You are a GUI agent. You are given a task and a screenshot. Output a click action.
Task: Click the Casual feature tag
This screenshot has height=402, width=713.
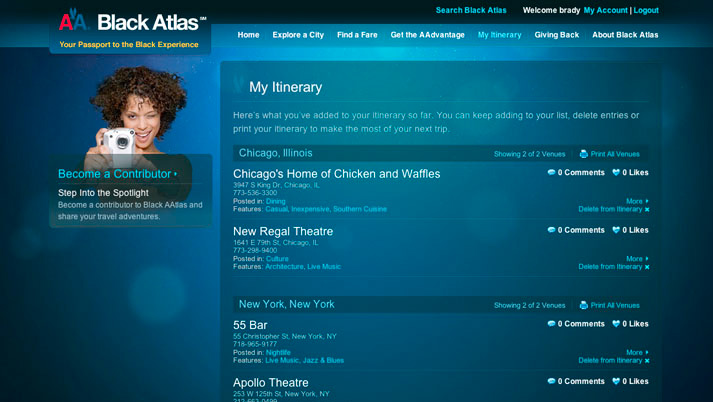click(276, 209)
